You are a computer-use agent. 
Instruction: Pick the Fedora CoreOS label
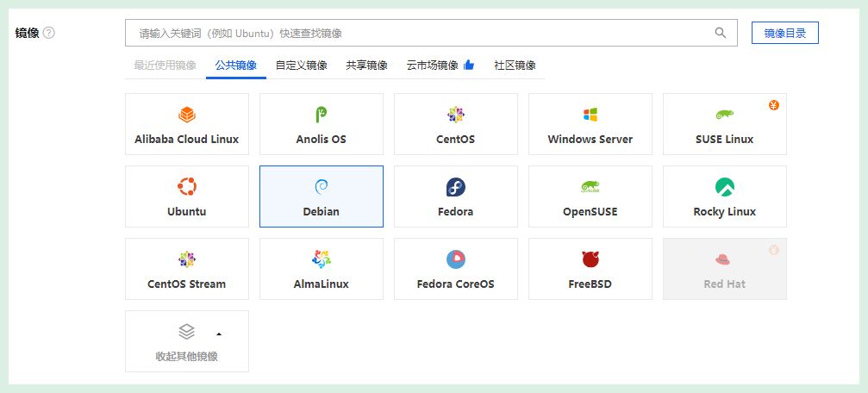(x=456, y=284)
